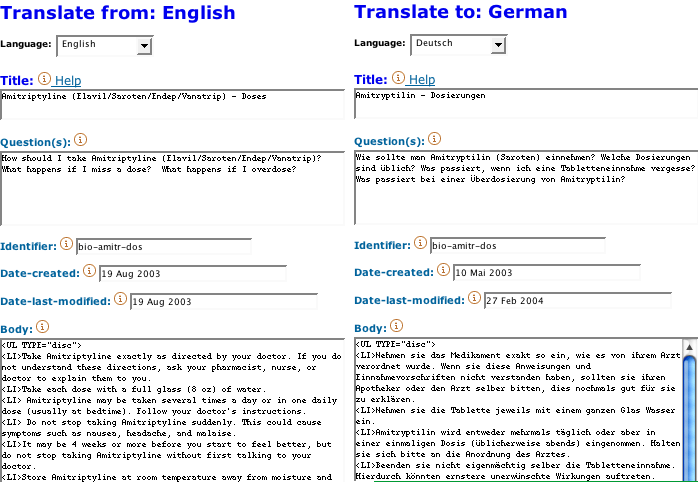Open Help link in German Title section

pos(422,80)
